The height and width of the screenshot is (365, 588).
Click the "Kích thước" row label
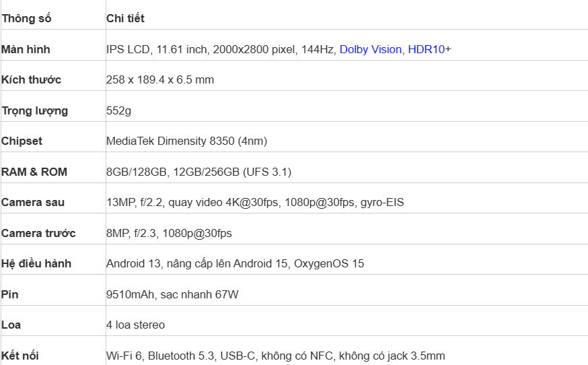tap(31, 79)
